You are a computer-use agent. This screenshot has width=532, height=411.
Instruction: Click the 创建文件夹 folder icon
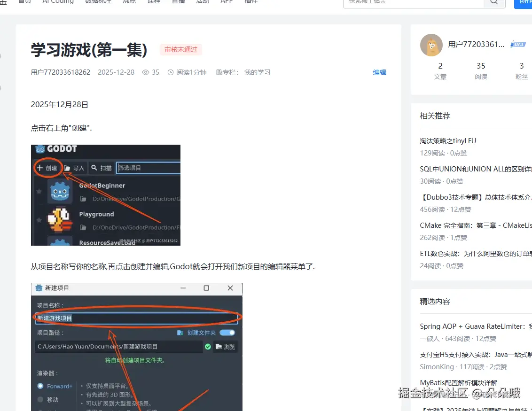pyautogui.click(x=180, y=332)
